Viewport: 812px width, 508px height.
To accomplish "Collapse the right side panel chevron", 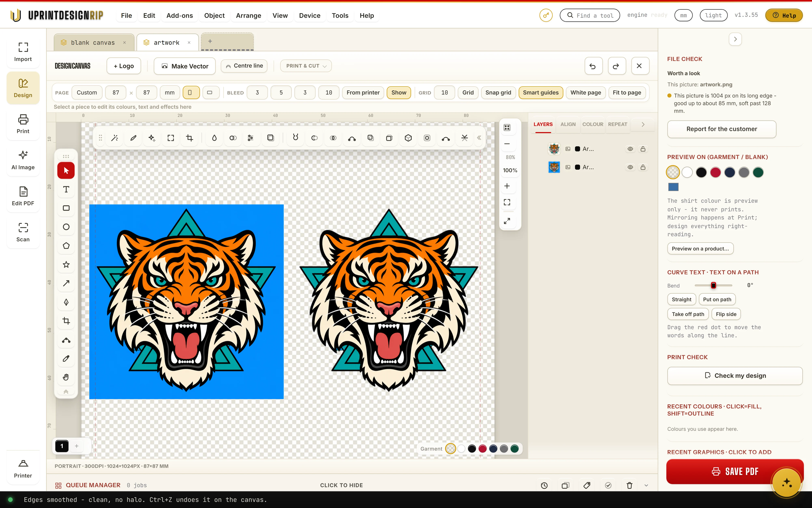I will coord(735,39).
